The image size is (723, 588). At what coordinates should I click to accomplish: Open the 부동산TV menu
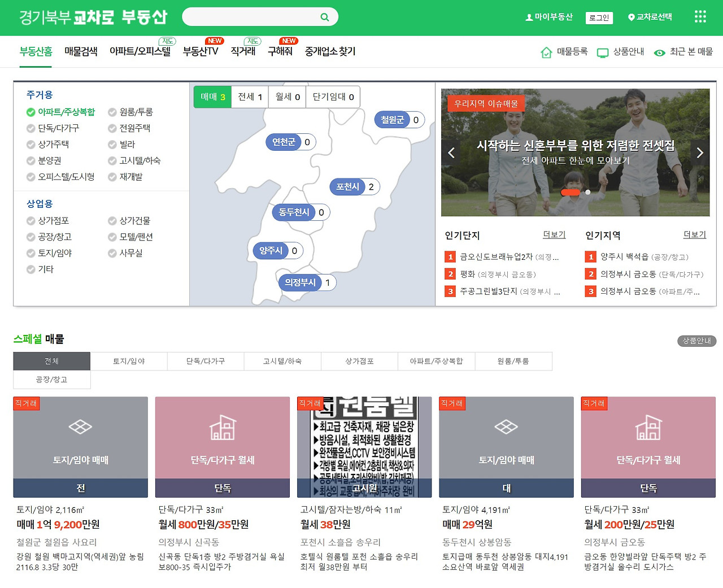pyautogui.click(x=201, y=51)
